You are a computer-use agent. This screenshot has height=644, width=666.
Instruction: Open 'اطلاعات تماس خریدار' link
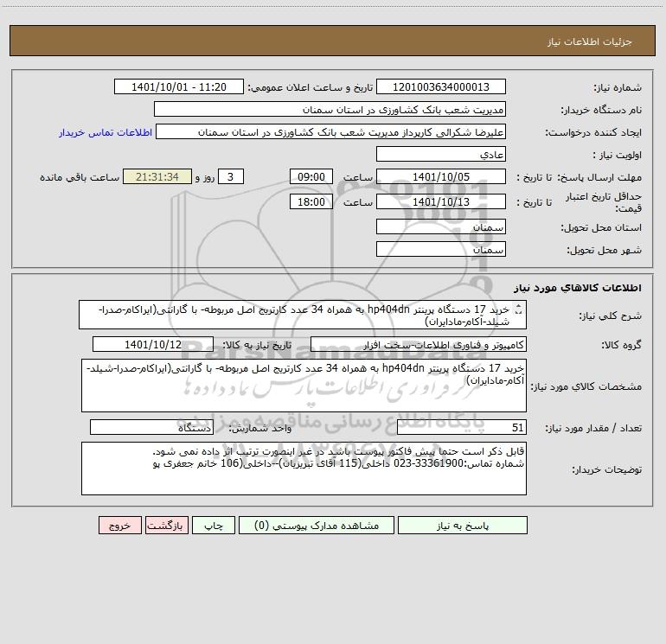tap(106, 132)
